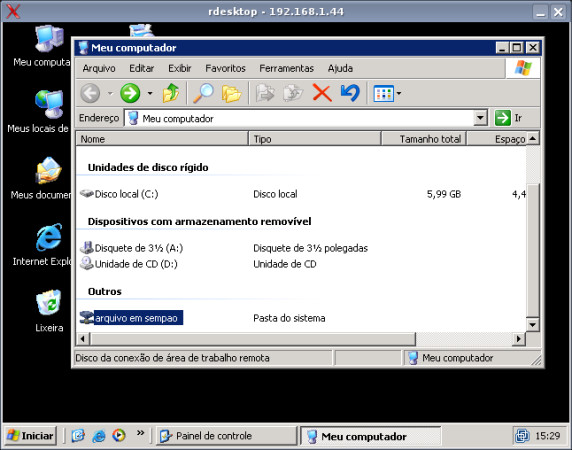Close the rdesktop window

coord(559,12)
